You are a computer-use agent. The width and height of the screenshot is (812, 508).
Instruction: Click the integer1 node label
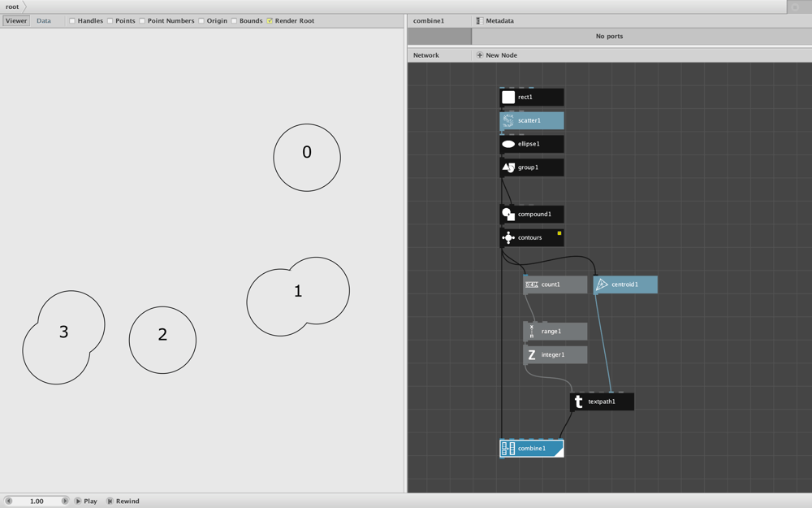tap(552, 355)
